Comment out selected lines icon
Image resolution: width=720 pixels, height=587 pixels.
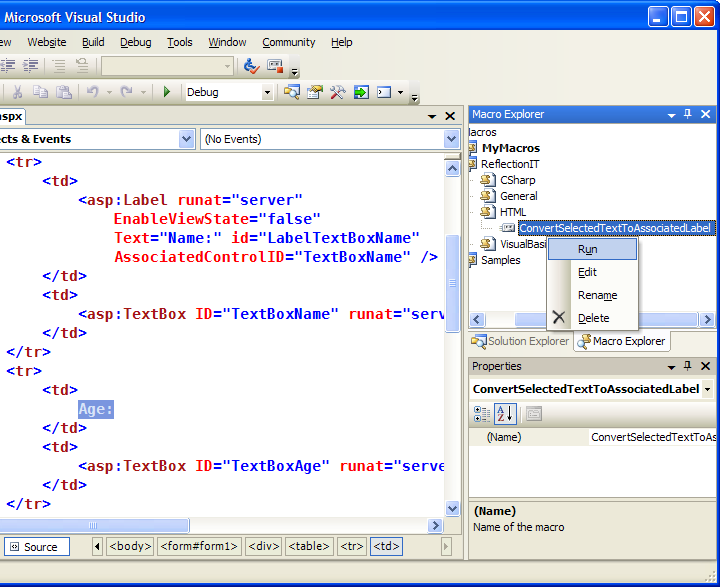[59, 66]
